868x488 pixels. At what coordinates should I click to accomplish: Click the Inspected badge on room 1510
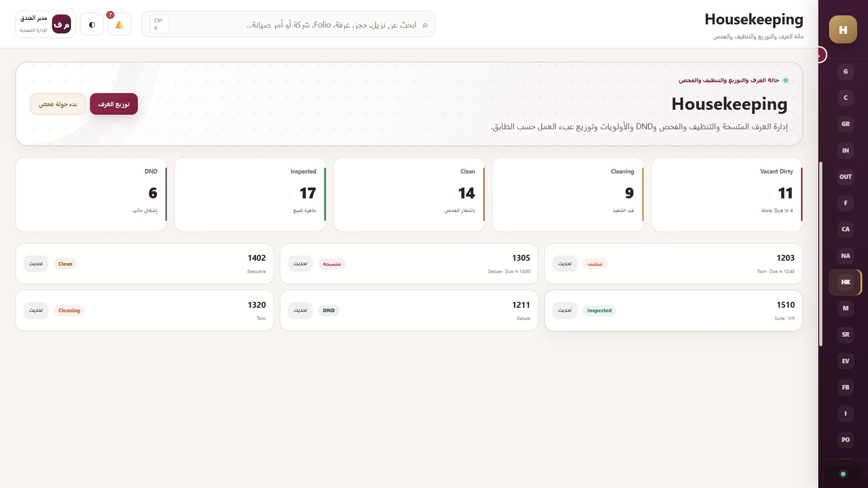(x=599, y=311)
